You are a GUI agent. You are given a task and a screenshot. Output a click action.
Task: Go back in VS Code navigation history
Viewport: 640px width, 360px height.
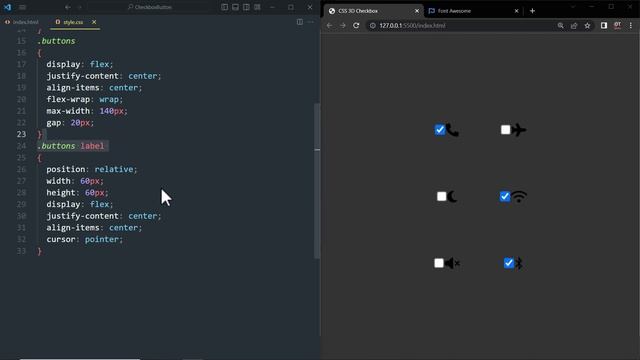coord(68,7)
